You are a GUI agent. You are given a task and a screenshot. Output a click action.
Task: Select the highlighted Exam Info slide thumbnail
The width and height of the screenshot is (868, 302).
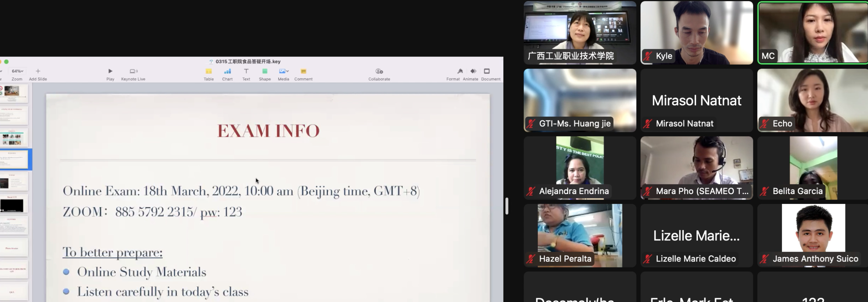coord(14,160)
